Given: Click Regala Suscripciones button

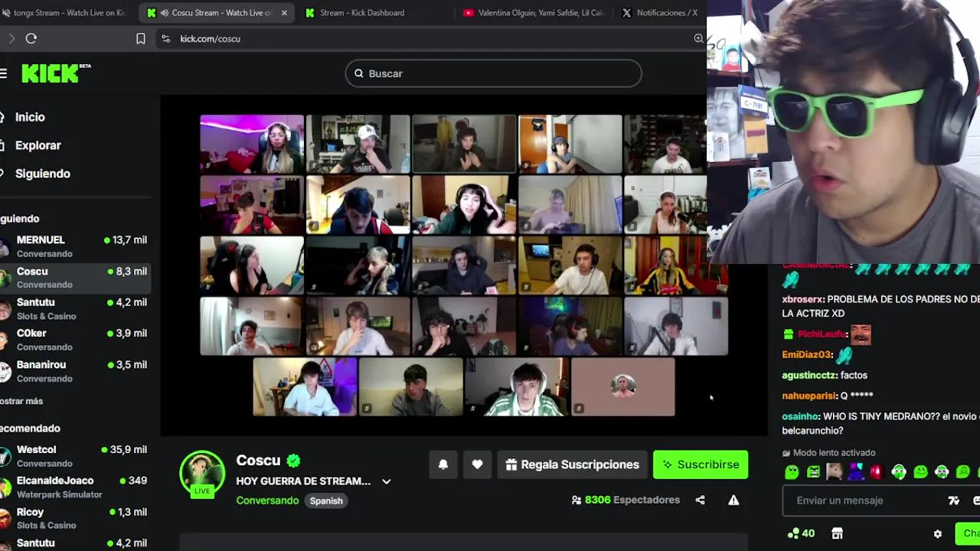Looking at the screenshot, I should [572, 465].
